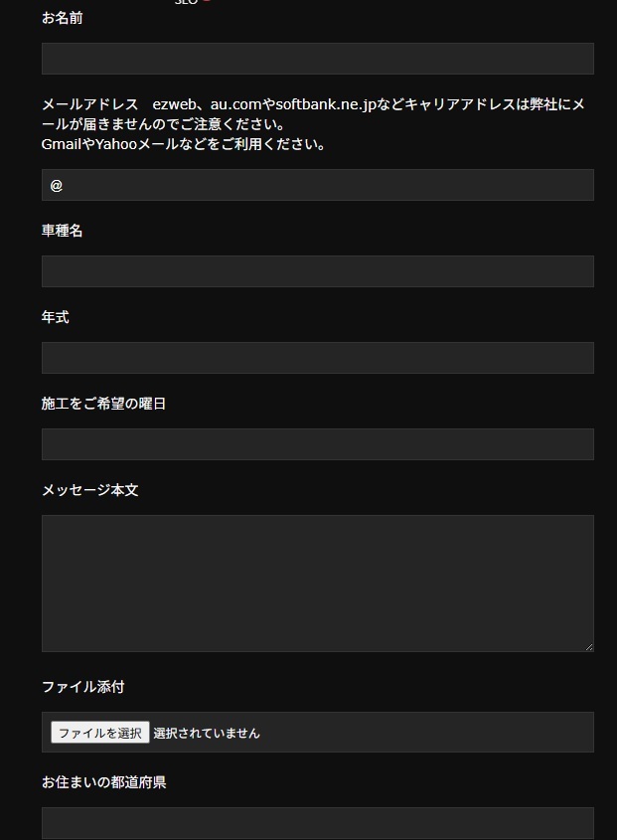Click the 車種名 field label
Screen dimensions: 617x840
(63, 231)
